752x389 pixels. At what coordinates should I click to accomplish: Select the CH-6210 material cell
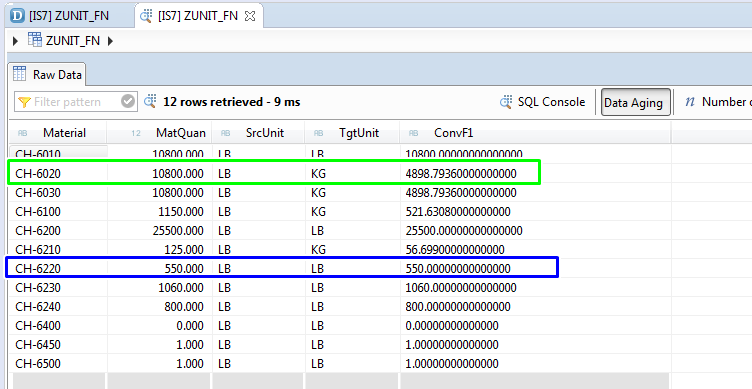(58, 249)
